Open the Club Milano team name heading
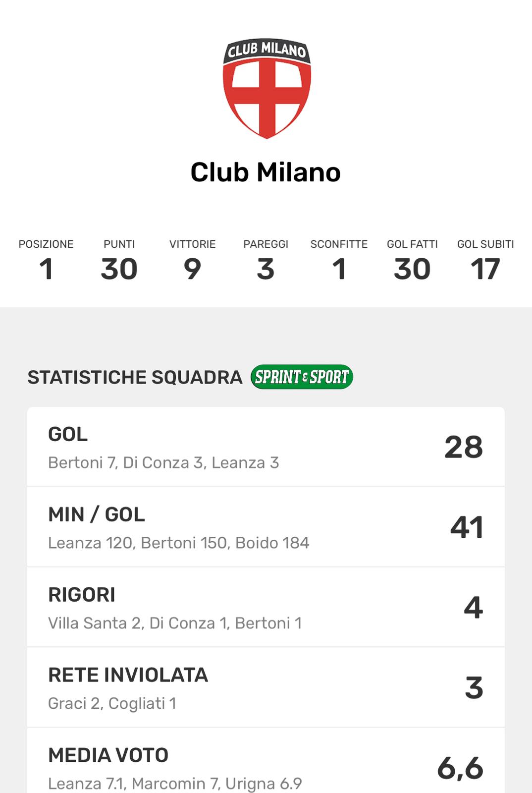 (x=266, y=172)
